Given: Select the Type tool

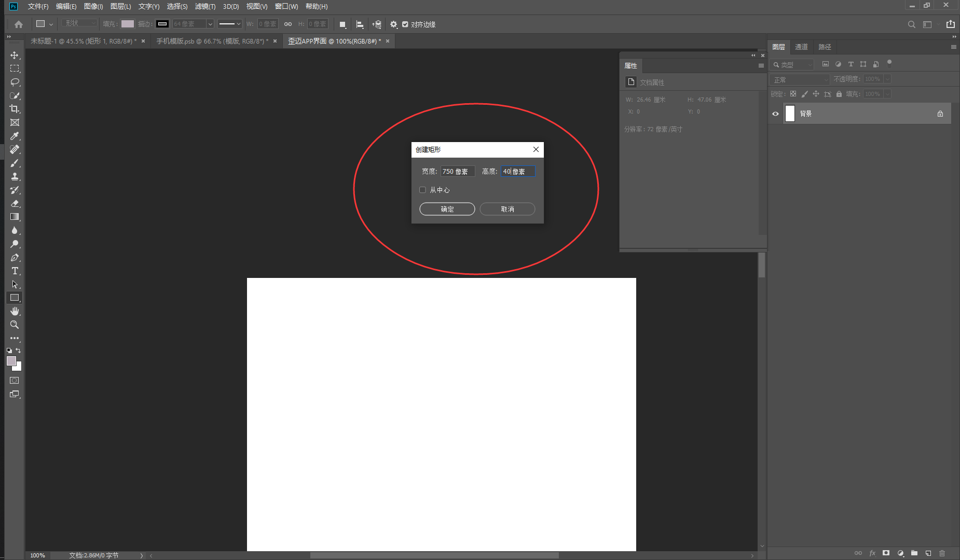Looking at the screenshot, I should click(15, 271).
